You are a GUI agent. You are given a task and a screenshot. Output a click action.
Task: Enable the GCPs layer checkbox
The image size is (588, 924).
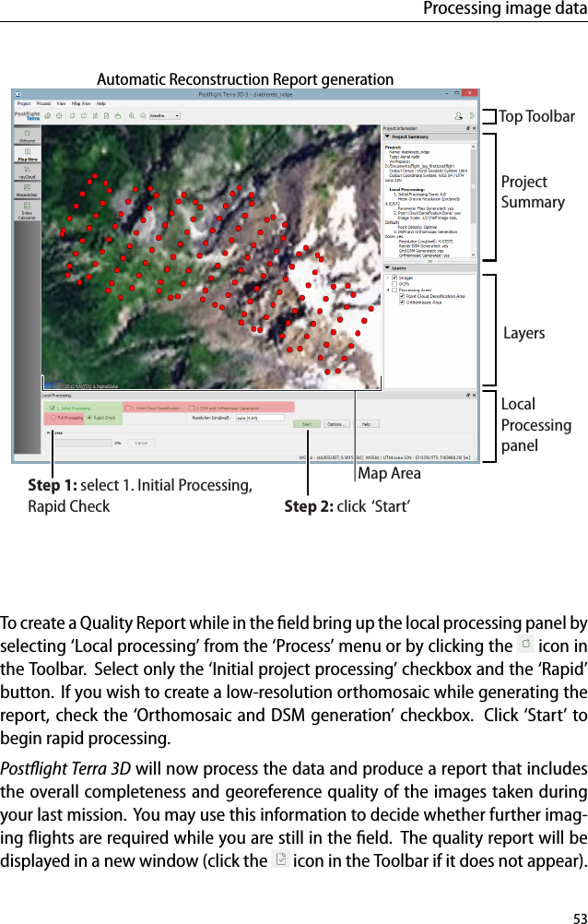coord(394,284)
